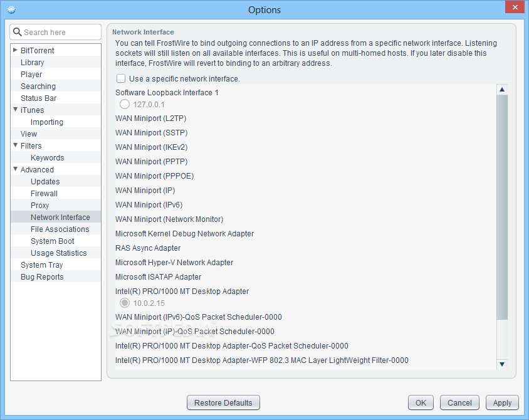The image size is (529, 420).
Task: Select Advanced in the options tree
Action: (37, 170)
